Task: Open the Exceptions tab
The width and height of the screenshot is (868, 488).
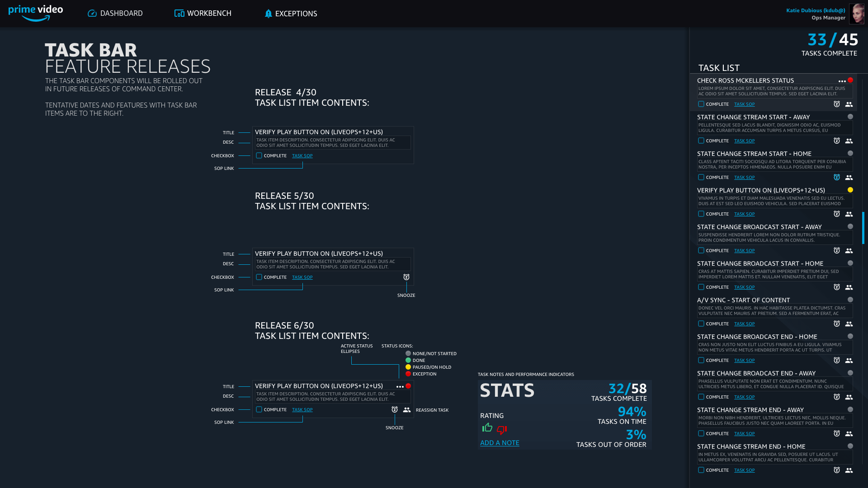Action: 291,14
